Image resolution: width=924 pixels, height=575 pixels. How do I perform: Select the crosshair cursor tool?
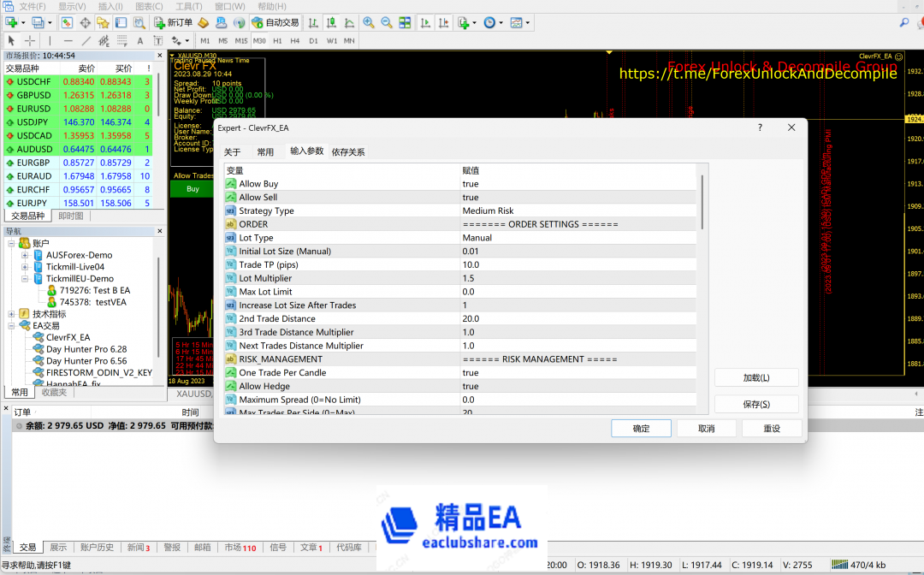click(x=30, y=40)
